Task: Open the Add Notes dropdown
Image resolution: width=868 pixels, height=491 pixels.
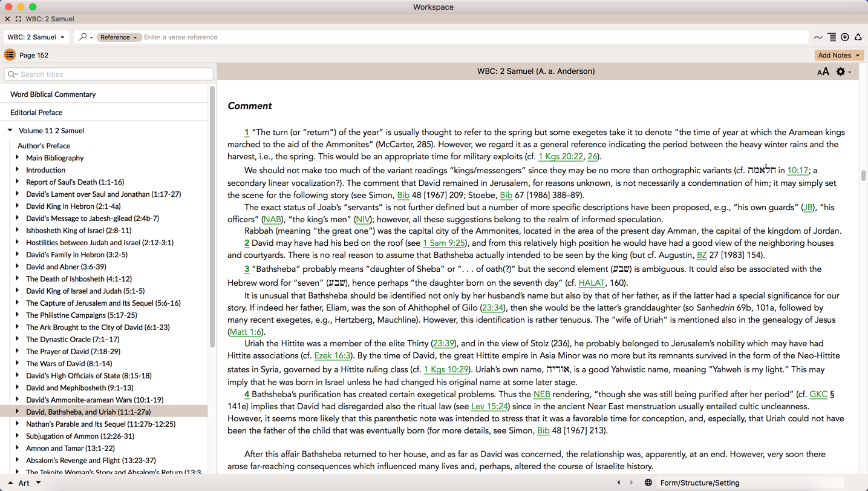Action: (x=839, y=55)
